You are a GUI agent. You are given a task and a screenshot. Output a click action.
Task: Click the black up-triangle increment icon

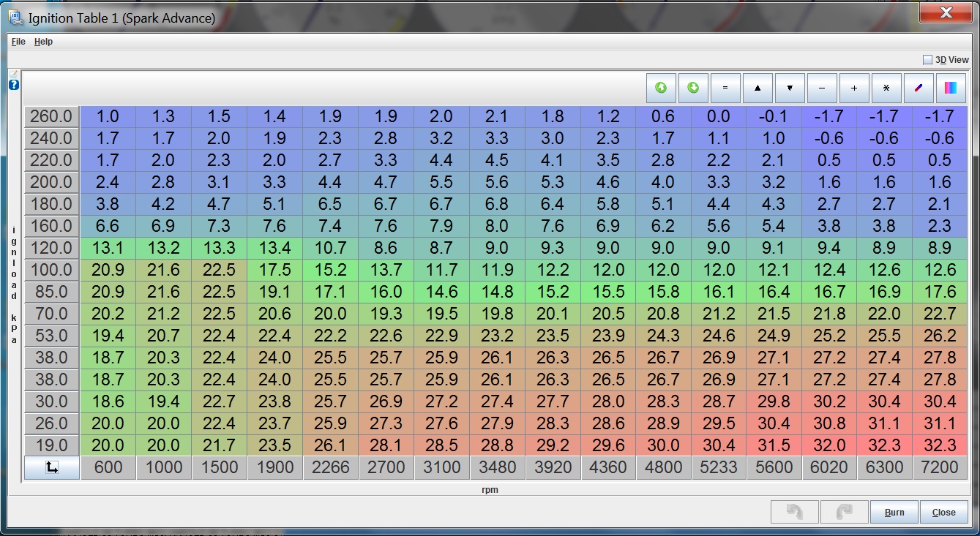point(758,88)
